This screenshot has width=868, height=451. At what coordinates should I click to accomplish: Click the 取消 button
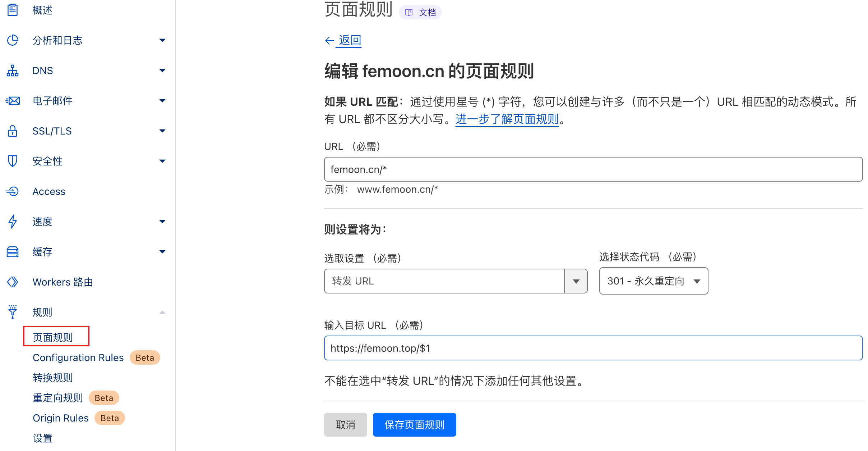click(x=345, y=425)
